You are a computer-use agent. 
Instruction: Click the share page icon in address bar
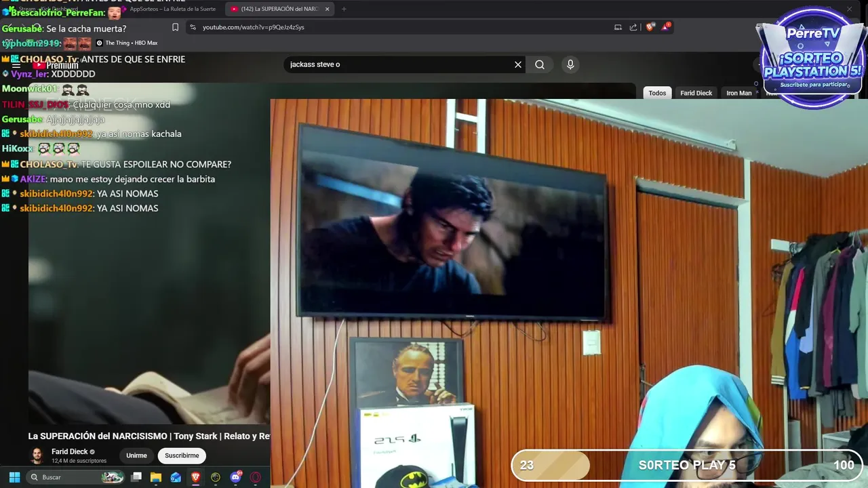(x=633, y=27)
